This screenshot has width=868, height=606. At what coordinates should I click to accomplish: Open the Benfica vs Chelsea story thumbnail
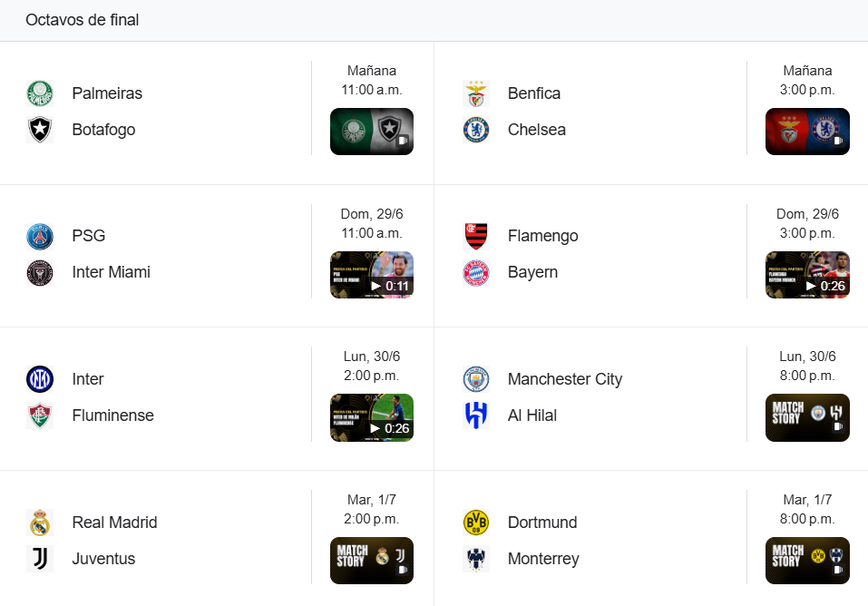pyautogui.click(x=807, y=132)
